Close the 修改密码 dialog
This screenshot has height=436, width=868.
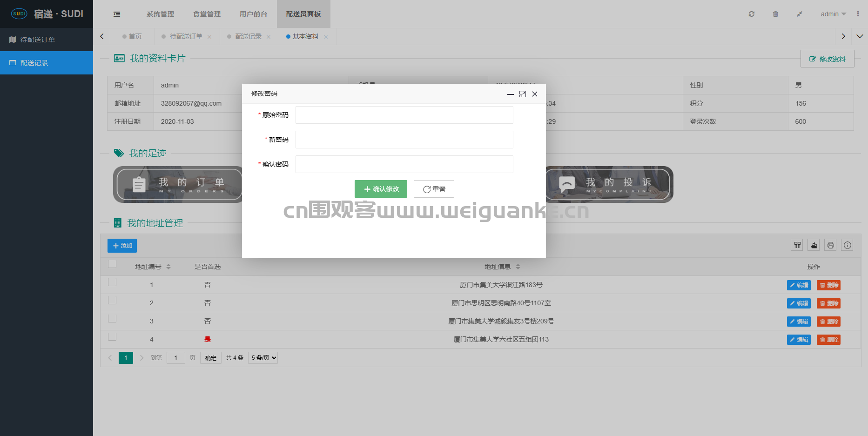pyautogui.click(x=535, y=94)
